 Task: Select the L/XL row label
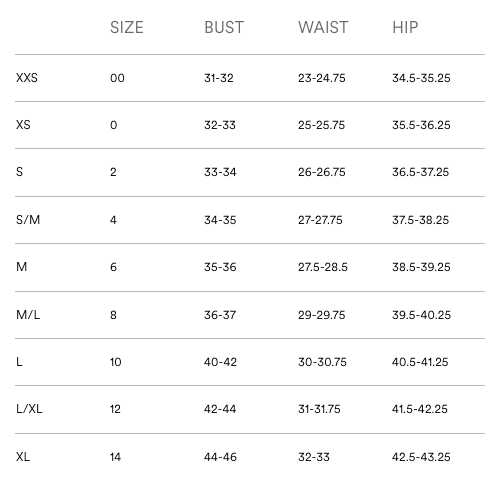coord(29,409)
